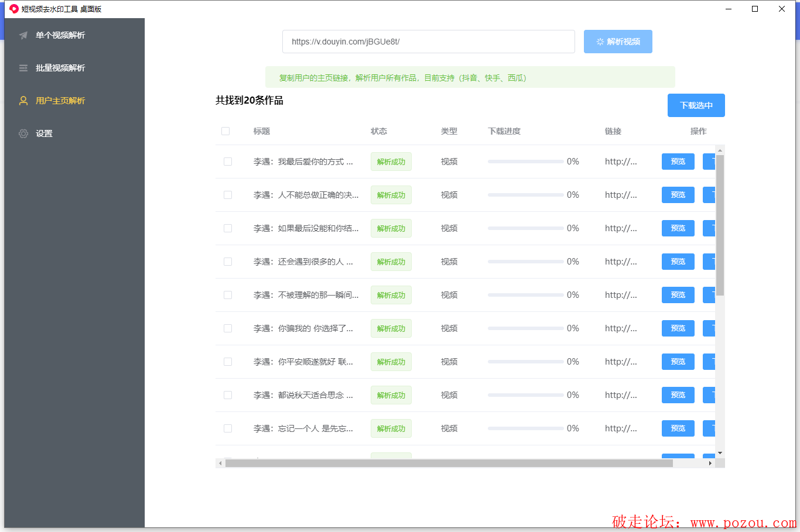Maximize the 短视频去水印工具 window
Screen dimensions: 800x532
(755, 9)
